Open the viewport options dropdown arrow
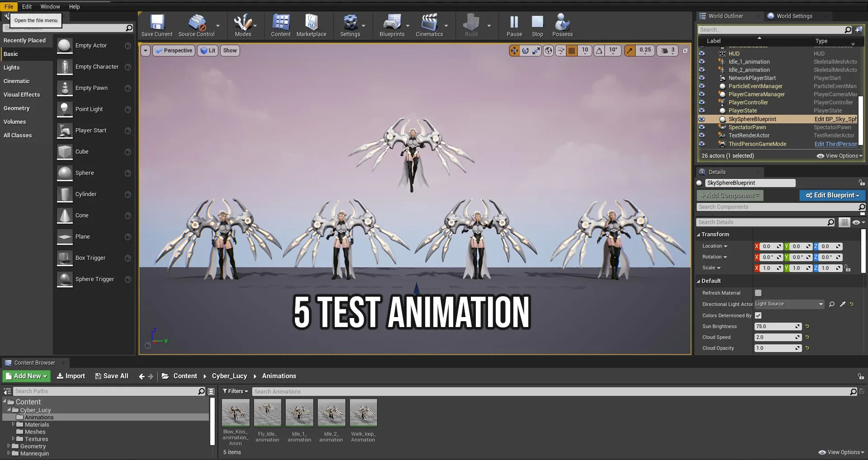868x460 pixels. click(145, 51)
